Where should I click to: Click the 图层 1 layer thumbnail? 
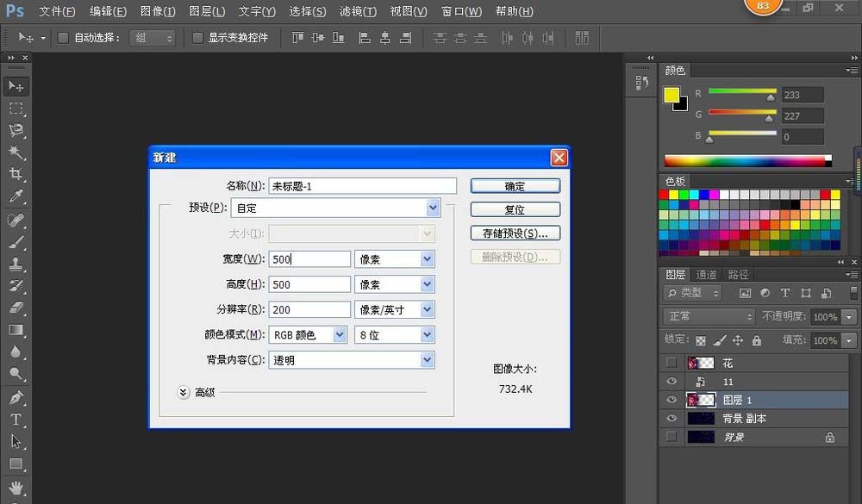702,399
